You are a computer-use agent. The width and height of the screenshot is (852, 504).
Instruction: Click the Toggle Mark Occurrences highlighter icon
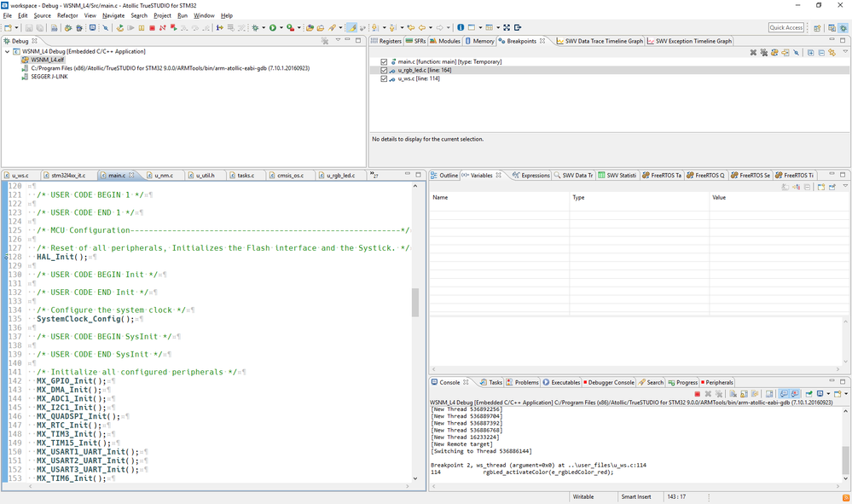click(x=351, y=27)
